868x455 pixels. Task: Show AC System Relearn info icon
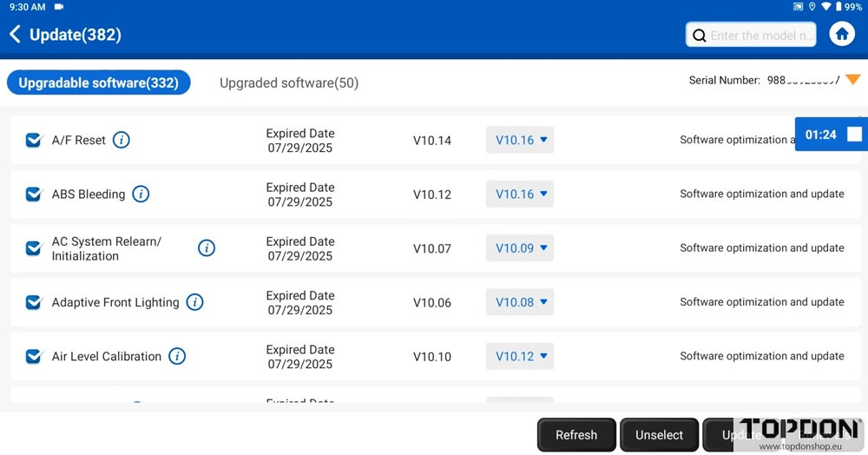point(207,248)
